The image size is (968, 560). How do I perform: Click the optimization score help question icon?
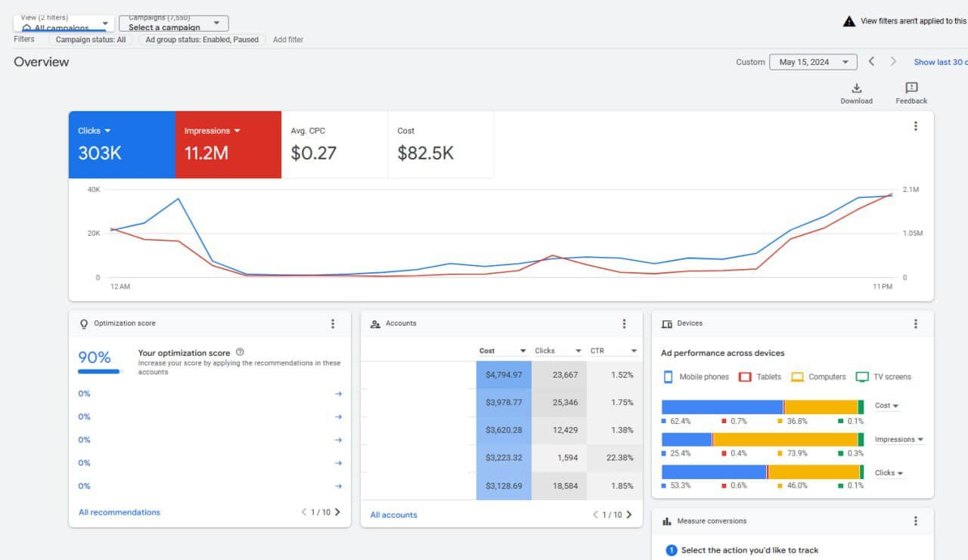240,352
